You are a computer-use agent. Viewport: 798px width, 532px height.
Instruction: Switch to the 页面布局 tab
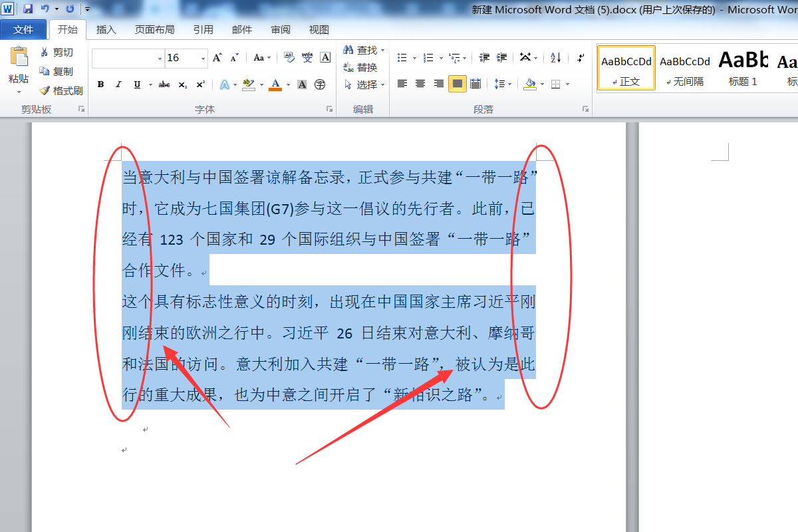(154, 30)
